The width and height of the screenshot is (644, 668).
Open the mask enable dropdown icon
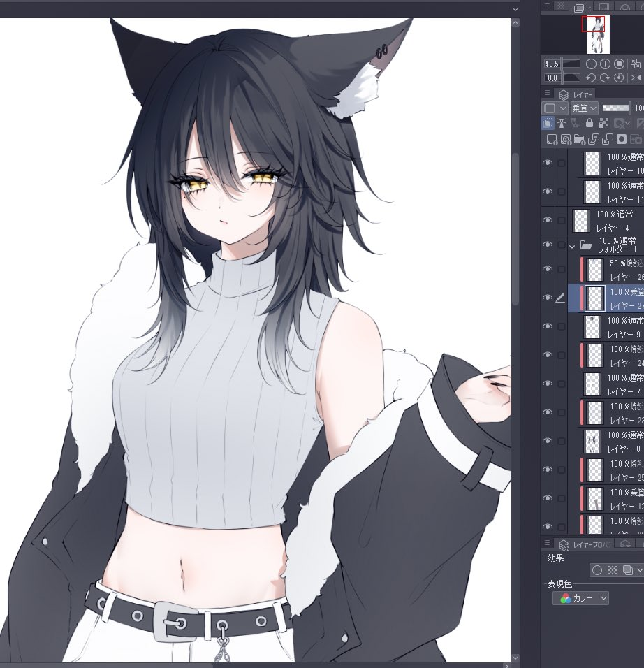[x=622, y=123]
